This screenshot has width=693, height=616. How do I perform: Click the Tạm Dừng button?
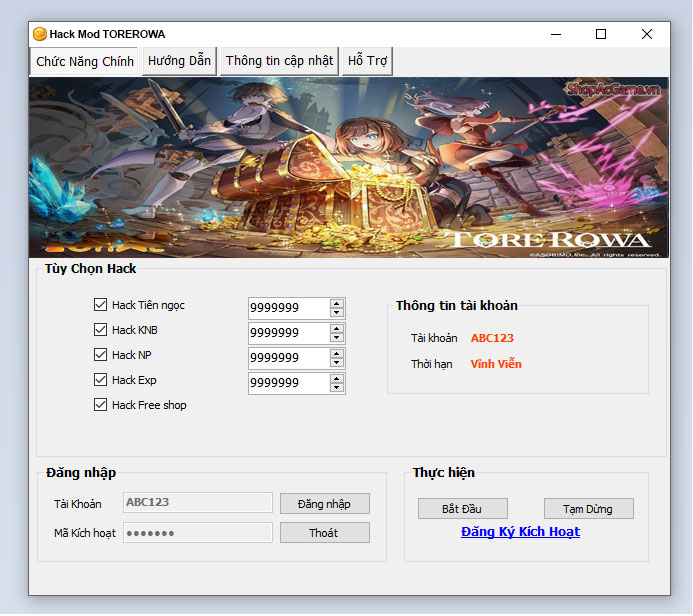[589, 509]
